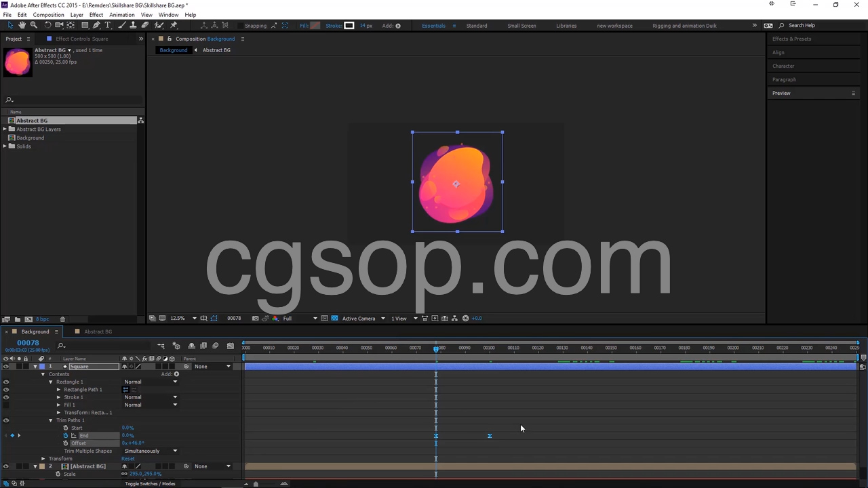Viewport: 868px width, 488px height.
Task: Click the snapshot camera icon in viewer
Action: [255, 318]
